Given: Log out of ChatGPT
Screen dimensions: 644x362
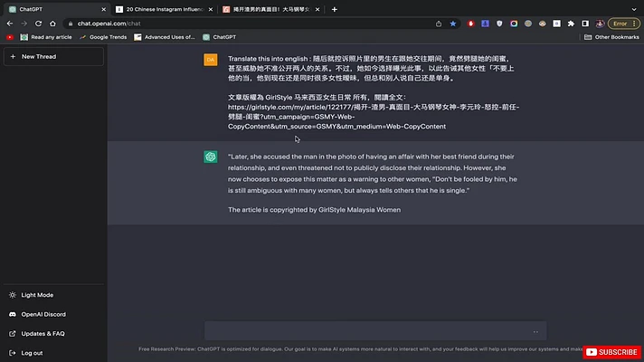Looking at the screenshot, I should coord(53,353).
